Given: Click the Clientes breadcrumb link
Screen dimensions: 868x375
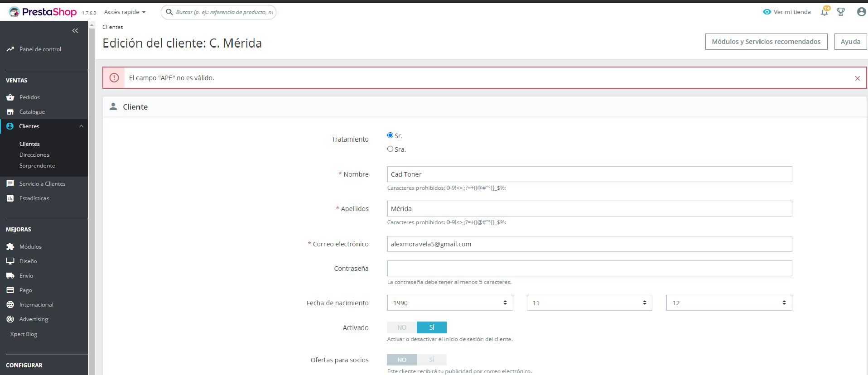Looking at the screenshot, I should point(112,27).
